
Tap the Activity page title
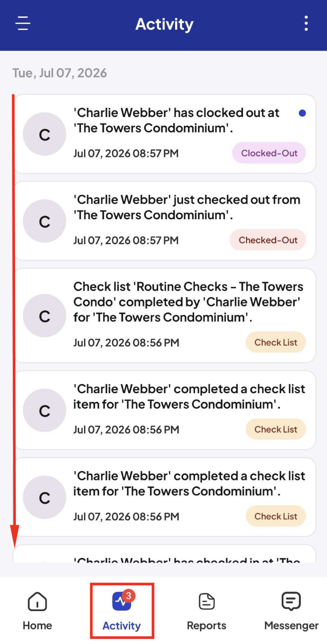pos(164,24)
